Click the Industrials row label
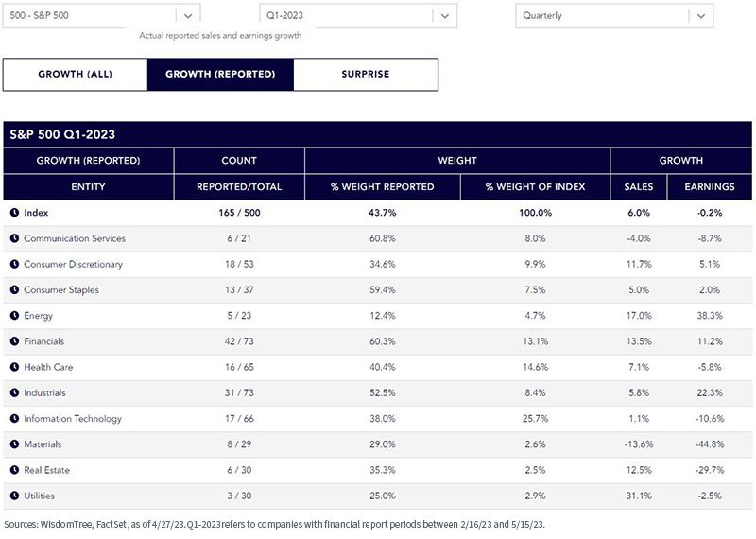Image resolution: width=756 pixels, height=539 pixels. 44,392
